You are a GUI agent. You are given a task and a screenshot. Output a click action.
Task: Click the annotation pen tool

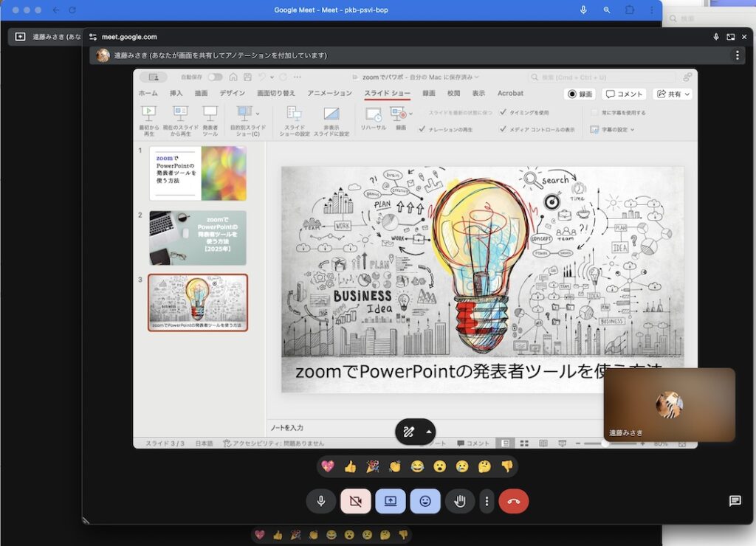click(x=408, y=432)
